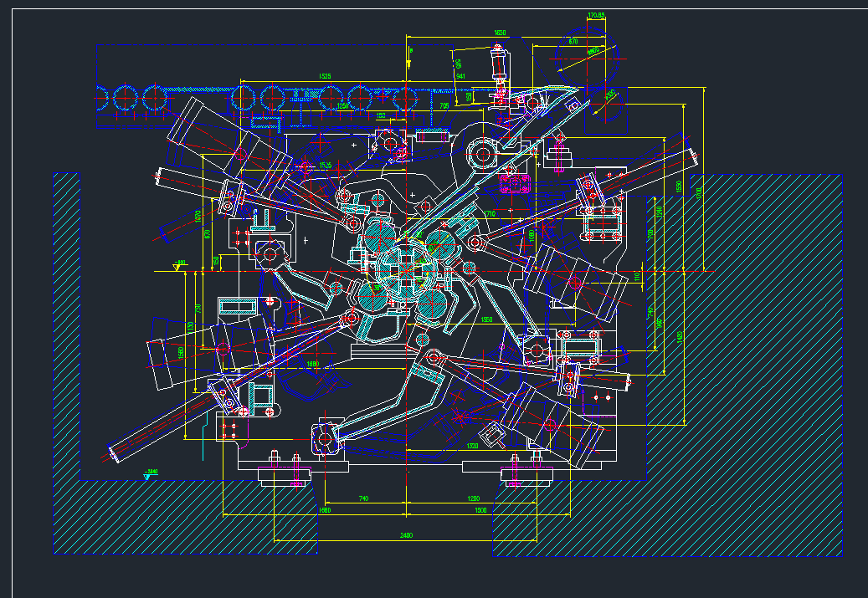Select the vertical 1070 dimension text

click(x=198, y=217)
